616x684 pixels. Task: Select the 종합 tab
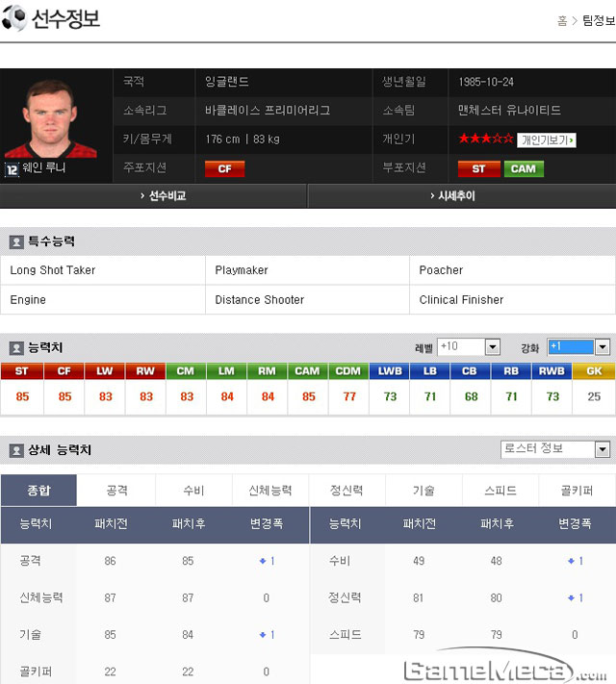(x=38, y=491)
